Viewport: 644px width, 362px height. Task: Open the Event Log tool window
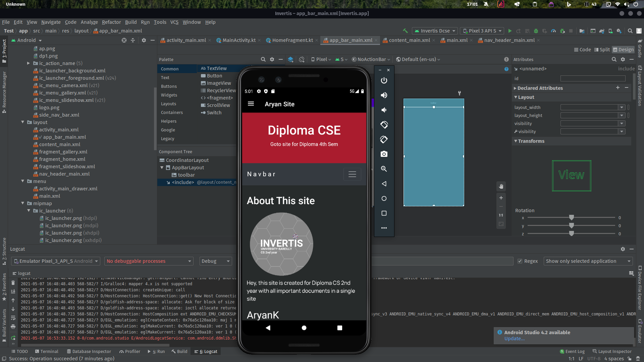pyautogui.click(x=572, y=352)
